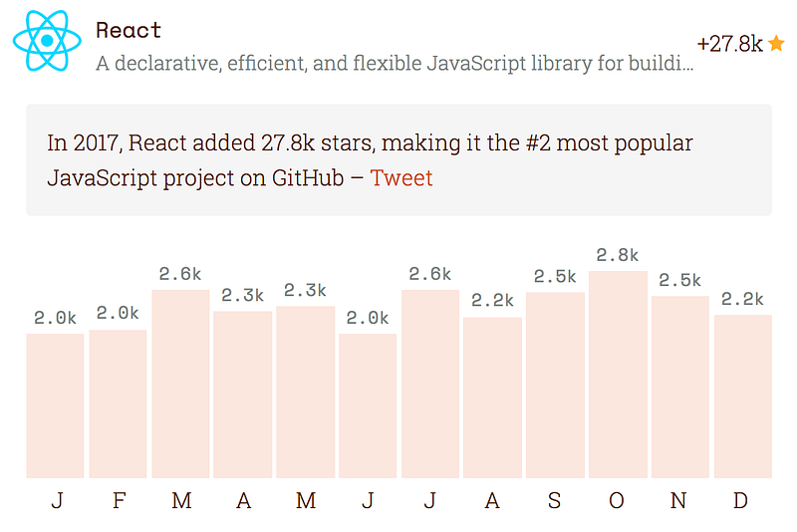Click the F month label under chart

coord(119,501)
